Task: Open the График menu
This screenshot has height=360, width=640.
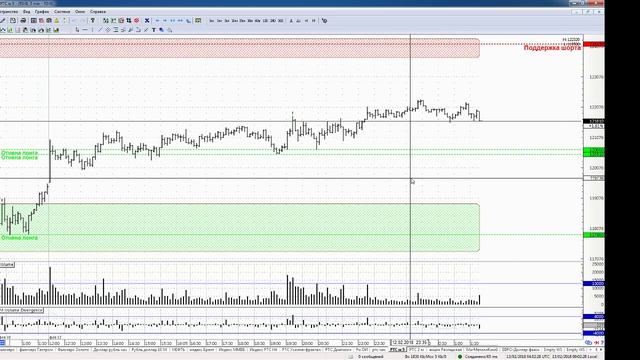Action: click(42, 12)
